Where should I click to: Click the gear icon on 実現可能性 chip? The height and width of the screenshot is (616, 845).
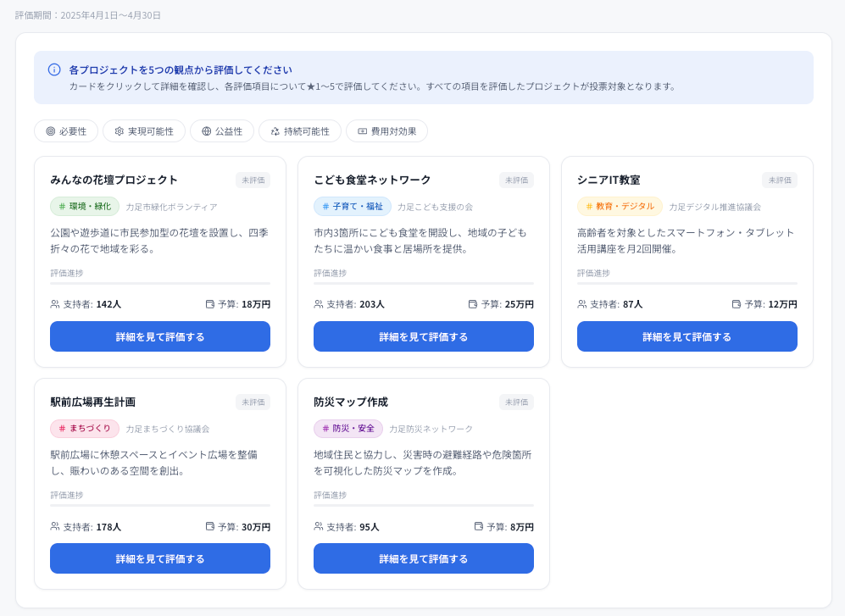(x=120, y=131)
